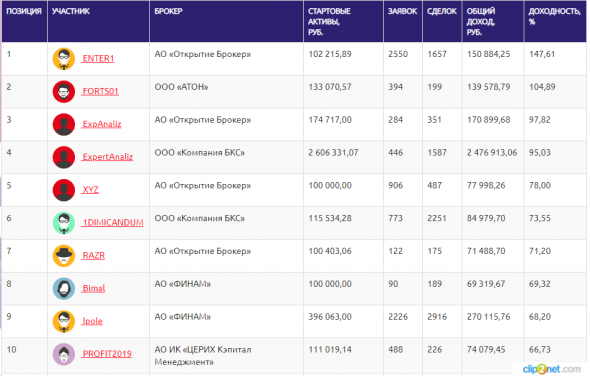Click the avatar next to Jpole

64,321
